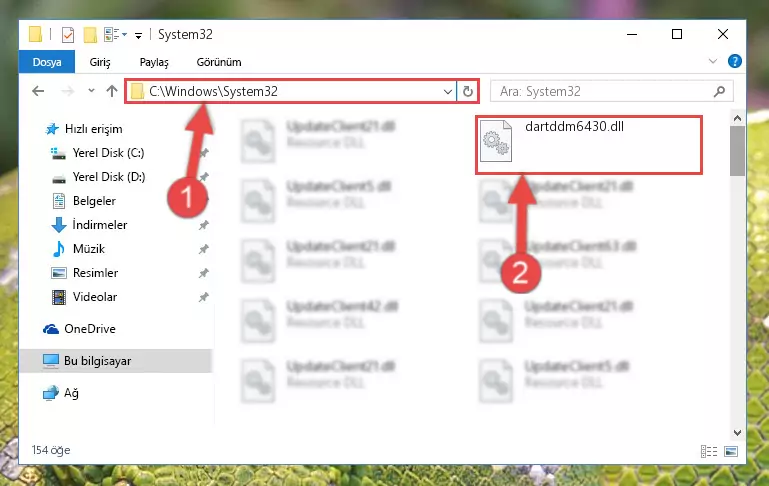Toggle pin next to Videolar
Image resolution: width=769 pixels, height=486 pixels.
pyautogui.click(x=204, y=297)
